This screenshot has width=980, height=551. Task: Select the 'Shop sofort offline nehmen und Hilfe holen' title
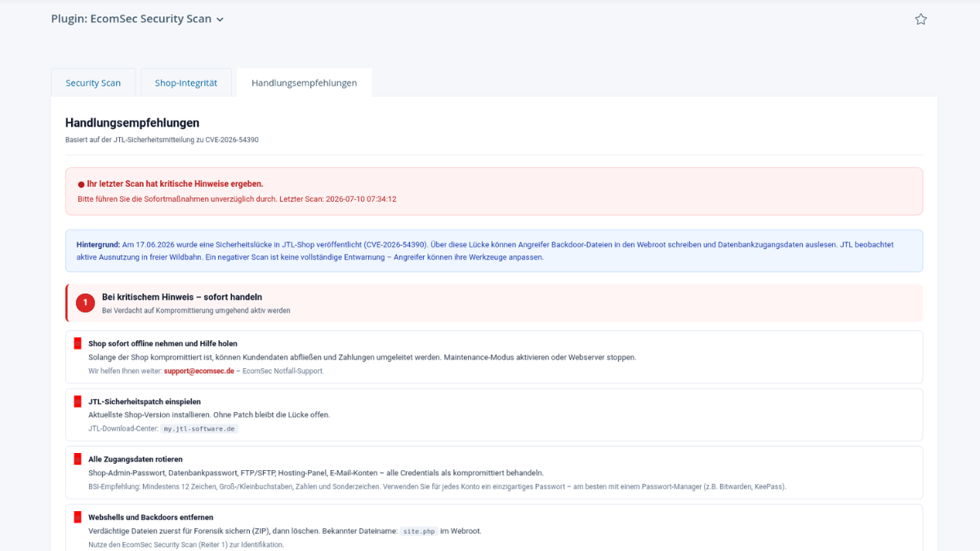click(163, 344)
